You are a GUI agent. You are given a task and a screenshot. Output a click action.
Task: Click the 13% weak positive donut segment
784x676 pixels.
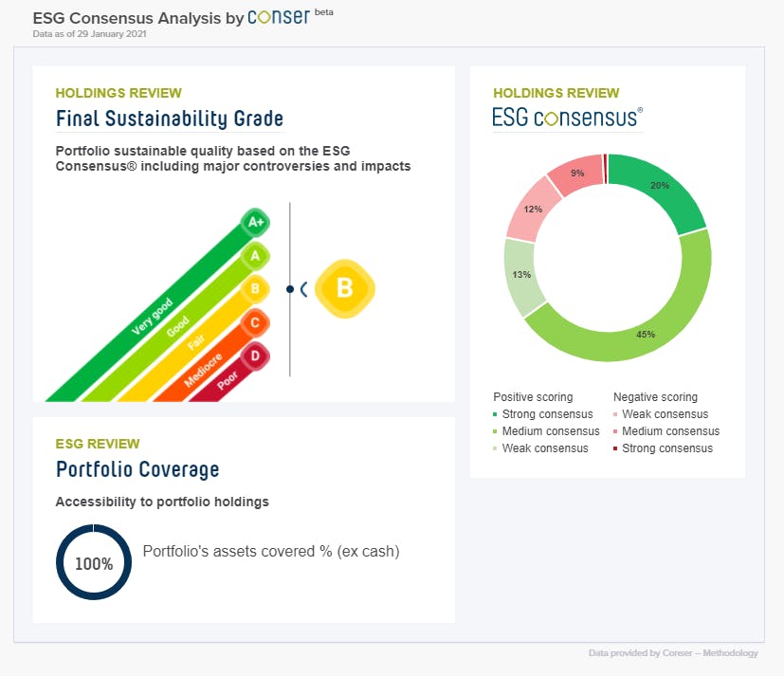point(521,276)
